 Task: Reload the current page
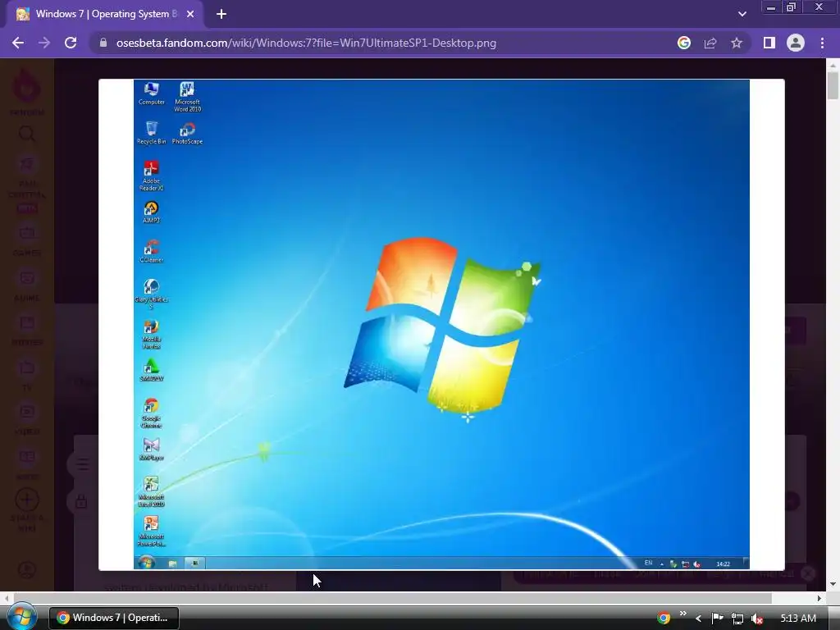[71, 43]
